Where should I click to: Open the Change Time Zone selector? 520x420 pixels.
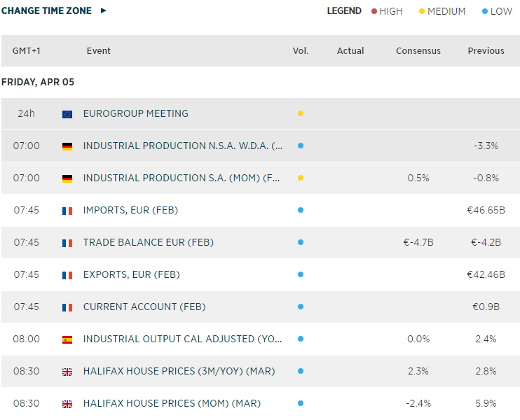[x=47, y=10]
